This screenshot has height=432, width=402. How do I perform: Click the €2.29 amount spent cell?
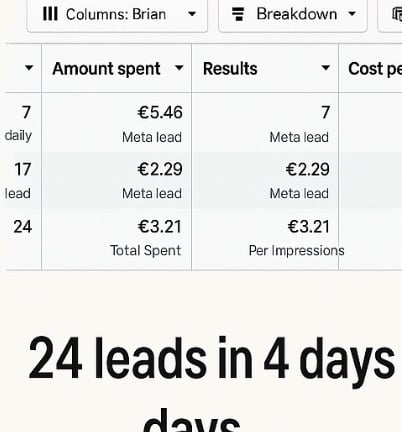click(x=117, y=180)
